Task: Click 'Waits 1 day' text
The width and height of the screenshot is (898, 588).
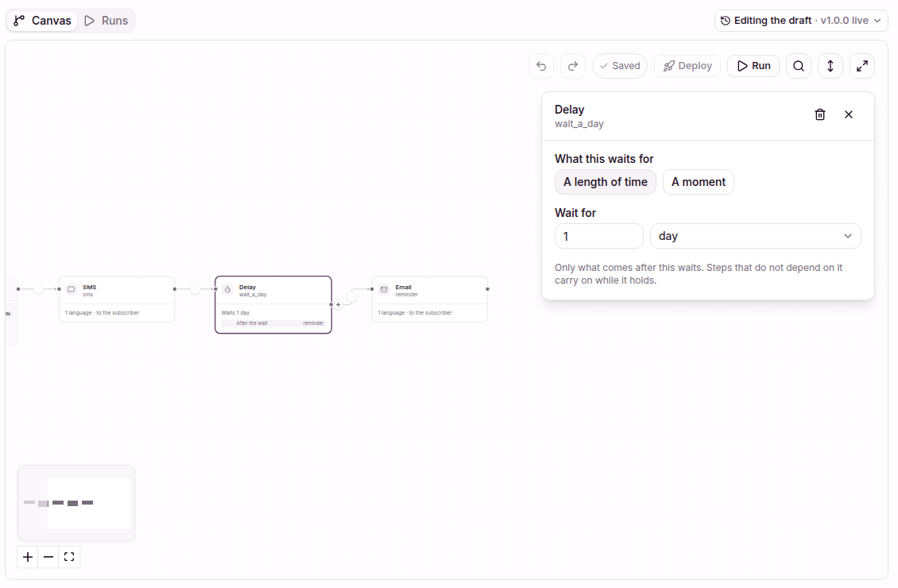Action: [235, 312]
